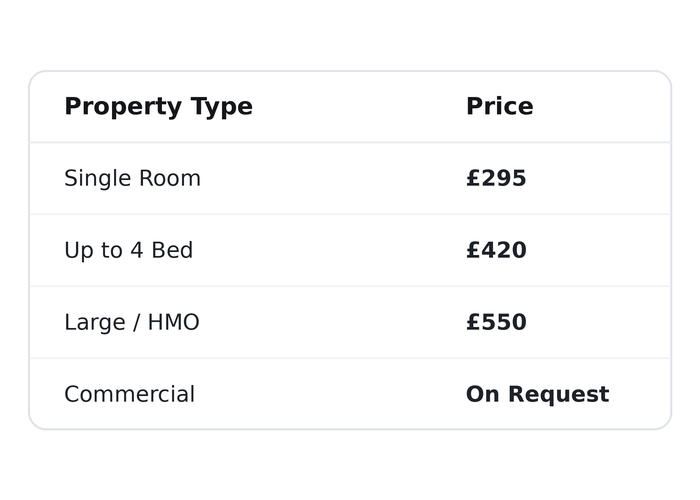Click the slash between Large and HMO
The height and width of the screenshot is (500, 700).
[136, 323]
